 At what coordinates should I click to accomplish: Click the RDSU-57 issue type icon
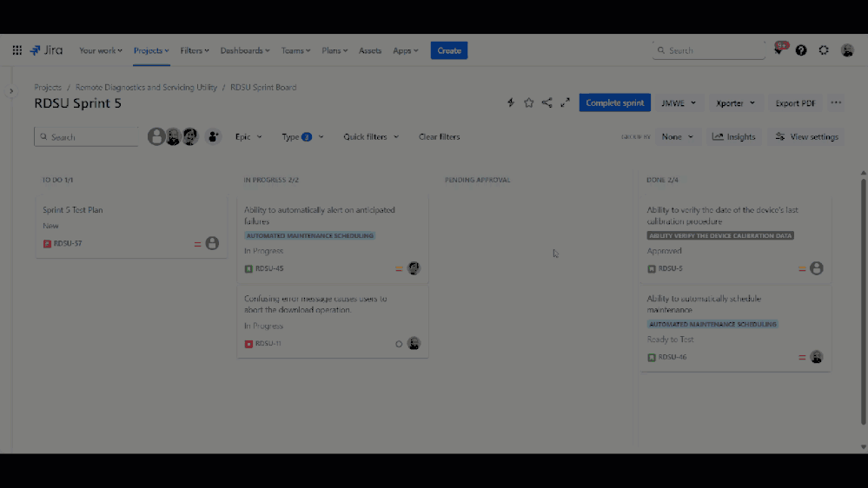pos(47,244)
